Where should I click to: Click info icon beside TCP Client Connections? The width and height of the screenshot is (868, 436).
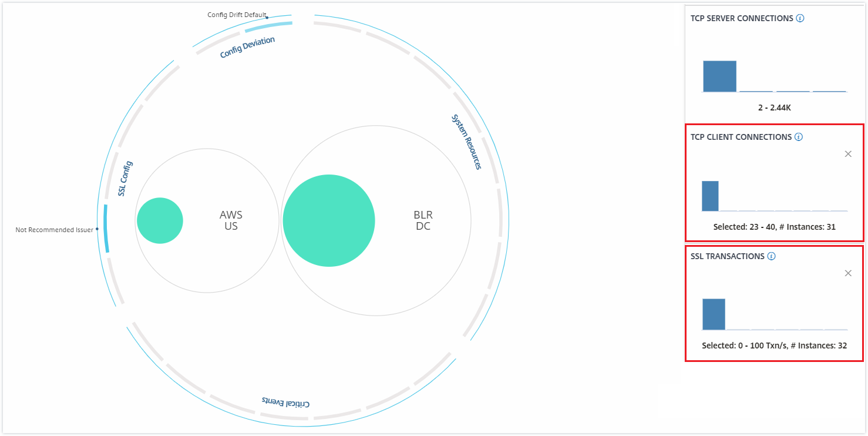point(799,137)
